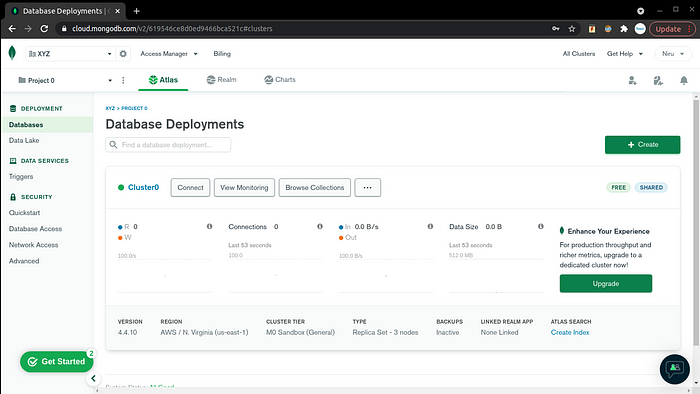The height and width of the screenshot is (394, 700).
Task: Click the SHARED badge on Cluster0
Action: pyautogui.click(x=651, y=187)
